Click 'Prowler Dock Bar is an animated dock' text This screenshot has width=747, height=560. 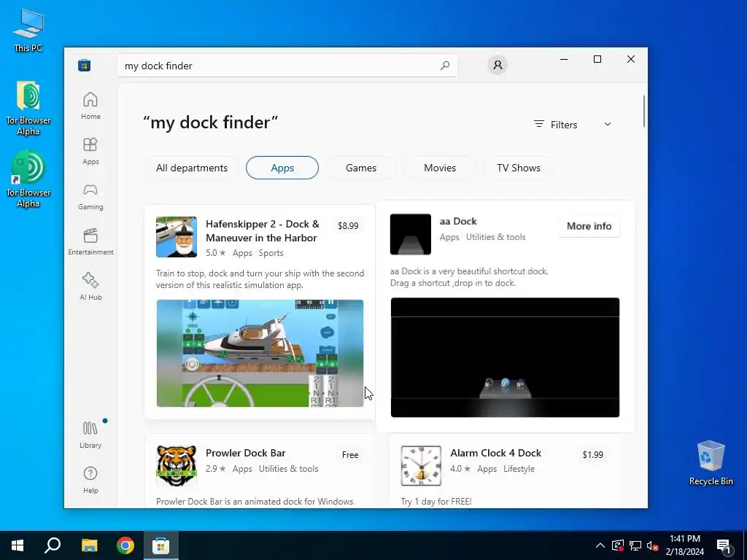255,502
